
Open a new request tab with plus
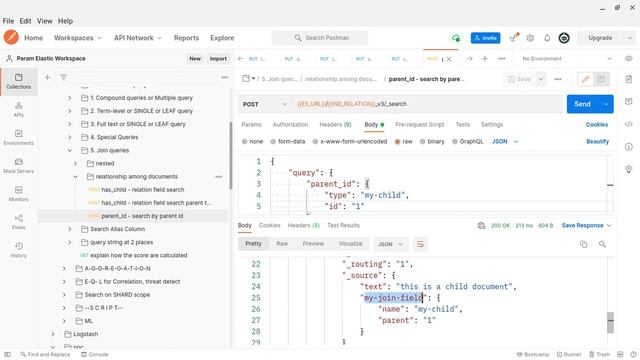[485, 59]
